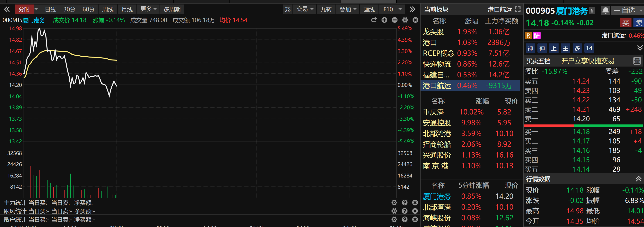The image size is (644, 227).
Task: Toggle the 九转 indicator button
Action: [326, 10]
